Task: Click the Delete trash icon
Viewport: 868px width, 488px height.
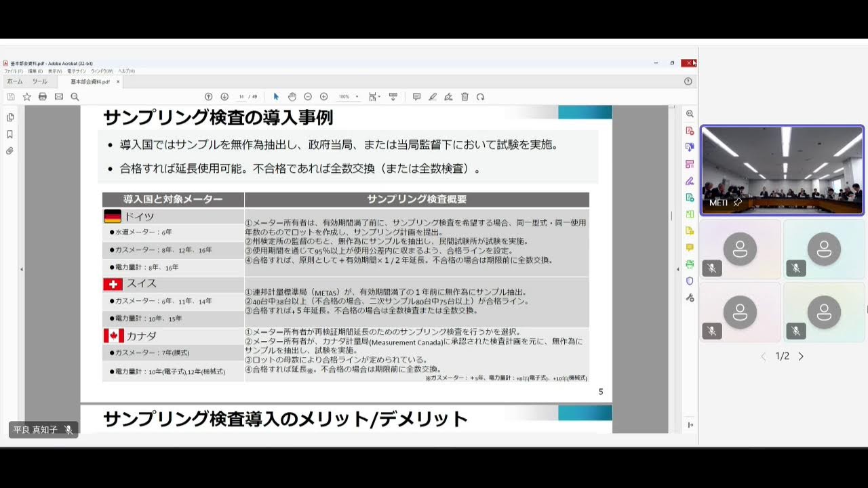Action: point(465,97)
